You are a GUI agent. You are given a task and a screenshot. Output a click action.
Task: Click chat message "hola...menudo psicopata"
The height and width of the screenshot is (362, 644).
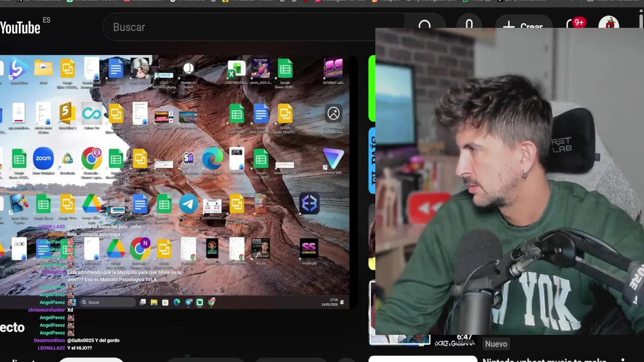[94, 234]
